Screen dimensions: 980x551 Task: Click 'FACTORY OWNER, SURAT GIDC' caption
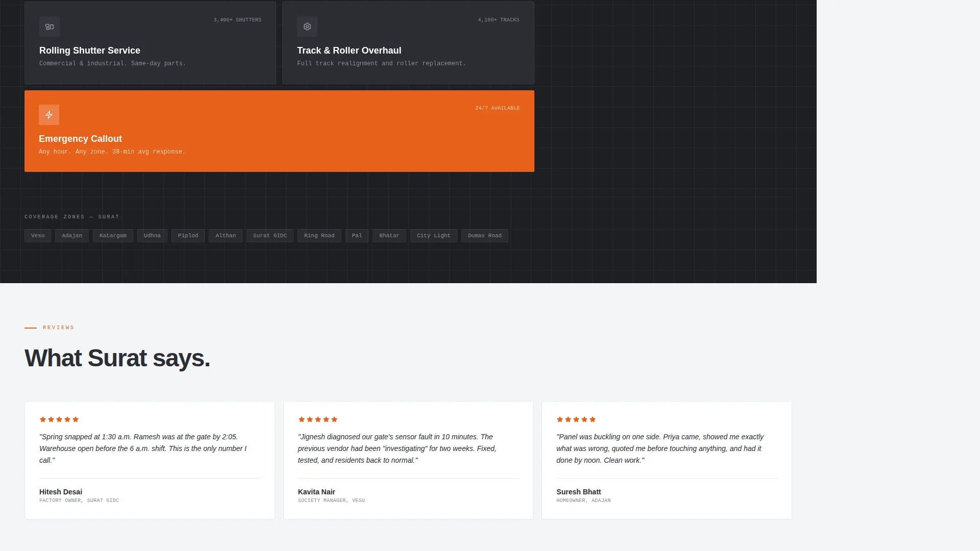point(79,500)
